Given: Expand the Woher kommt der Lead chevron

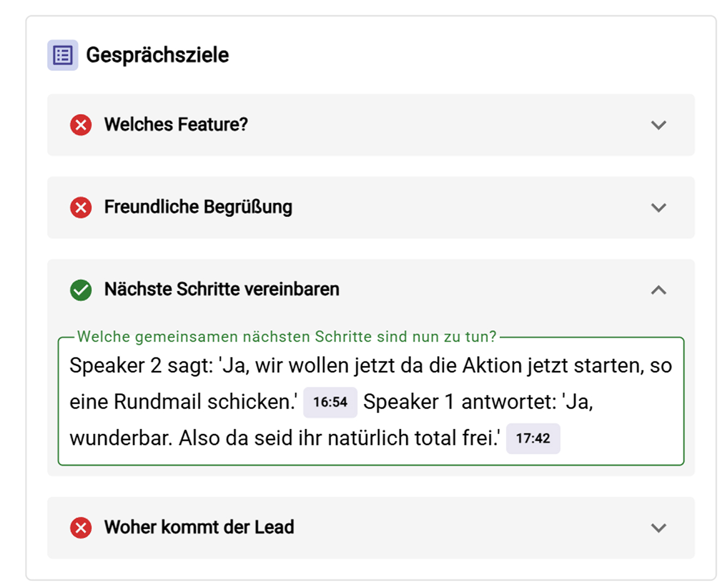Looking at the screenshot, I should [x=659, y=528].
